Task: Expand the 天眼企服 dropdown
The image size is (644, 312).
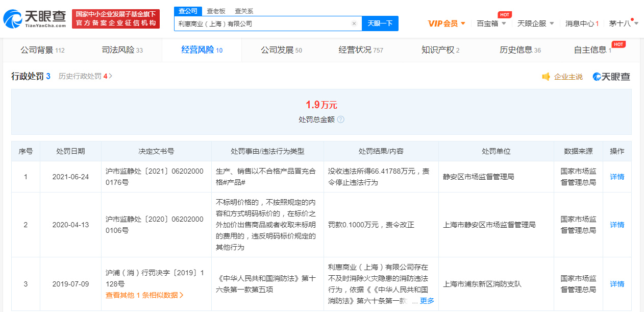Action: [535, 23]
